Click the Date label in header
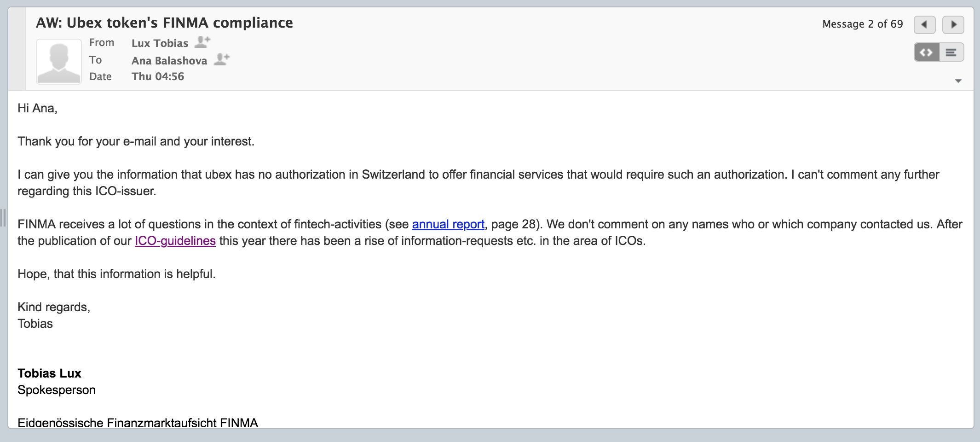The width and height of the screenshot is (980, 442). tap(100, 76)
